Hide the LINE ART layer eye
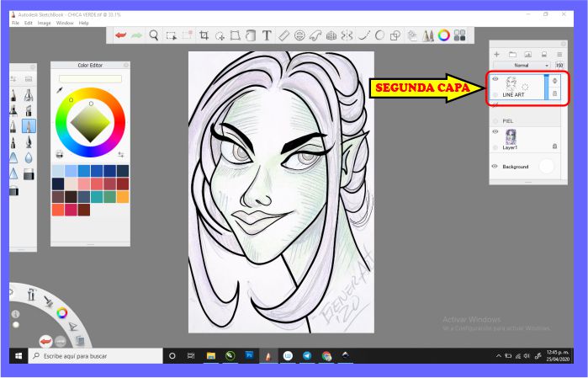 point(495,79)
